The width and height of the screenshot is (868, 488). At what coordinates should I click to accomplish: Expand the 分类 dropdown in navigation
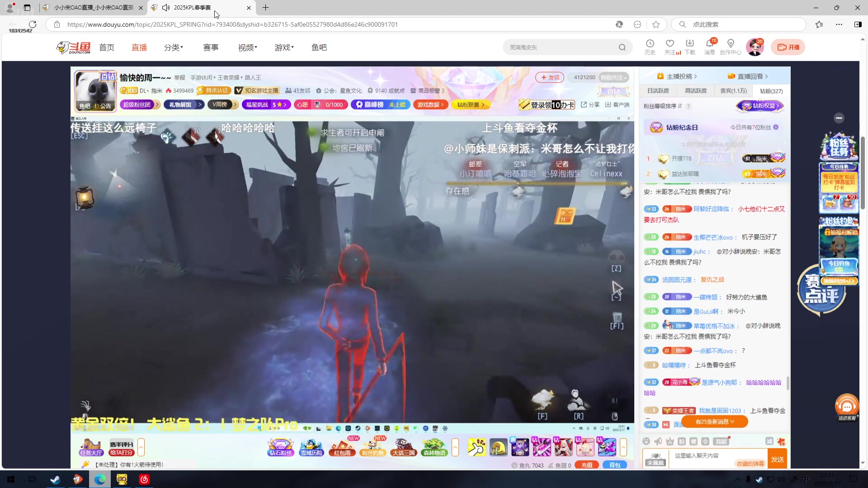173,47
